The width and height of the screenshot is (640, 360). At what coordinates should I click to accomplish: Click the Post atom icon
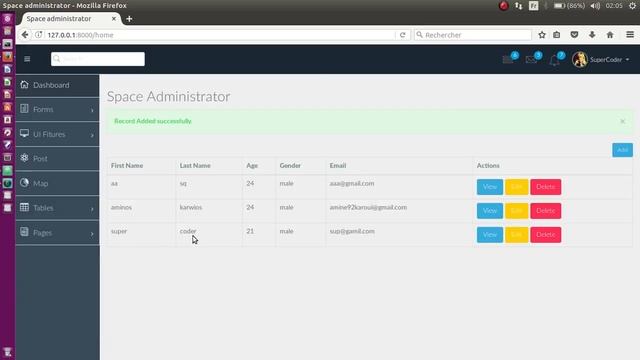[24, 158]
